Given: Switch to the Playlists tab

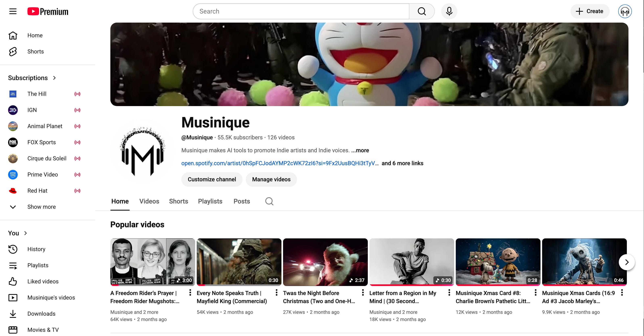Looking at the screenshot, I should pos(210,201).
